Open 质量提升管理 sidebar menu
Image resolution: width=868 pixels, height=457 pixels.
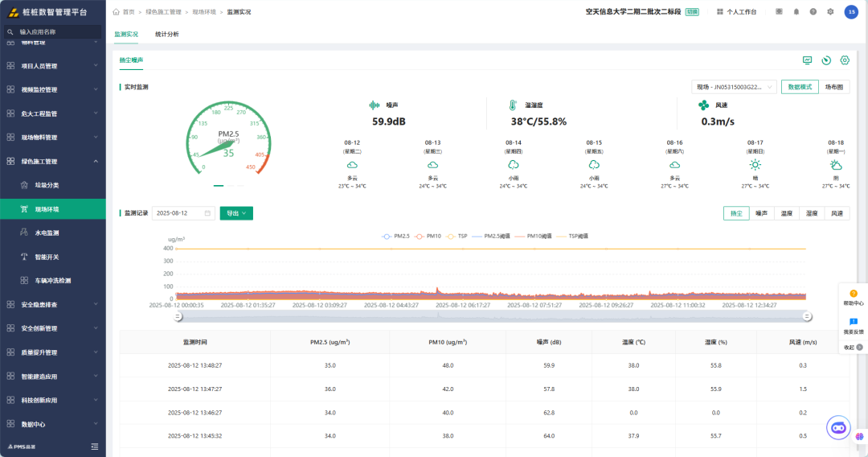pyautogui.click(x=52, y=352)
